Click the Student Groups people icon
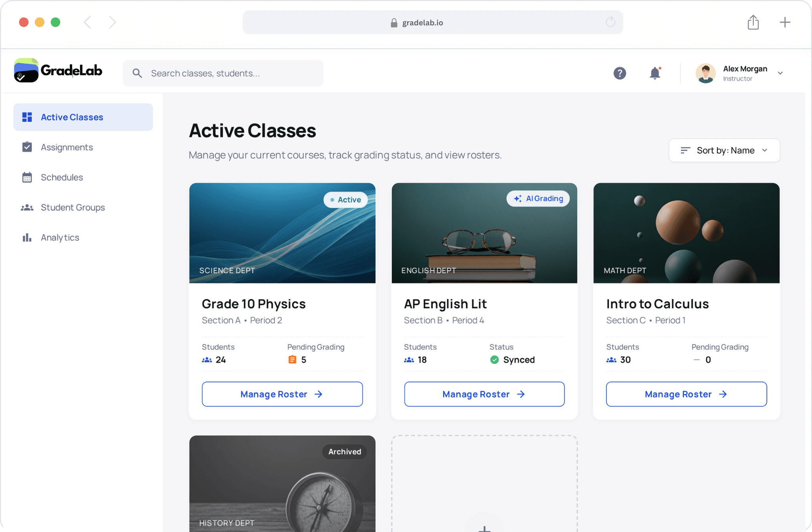The height and width of the screenshot is (532, 812). coord(27,207)
